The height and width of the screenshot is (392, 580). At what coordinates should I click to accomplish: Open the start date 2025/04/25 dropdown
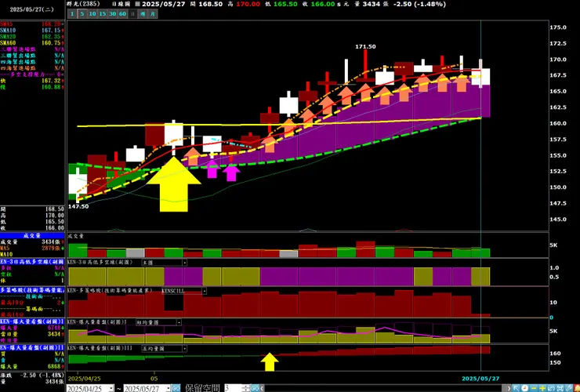[x=111, y=388]
